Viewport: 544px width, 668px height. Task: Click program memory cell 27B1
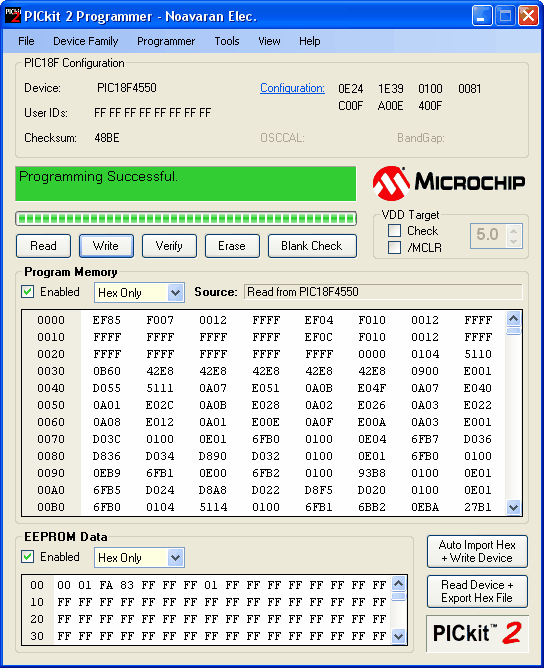(x=478, y=507)
